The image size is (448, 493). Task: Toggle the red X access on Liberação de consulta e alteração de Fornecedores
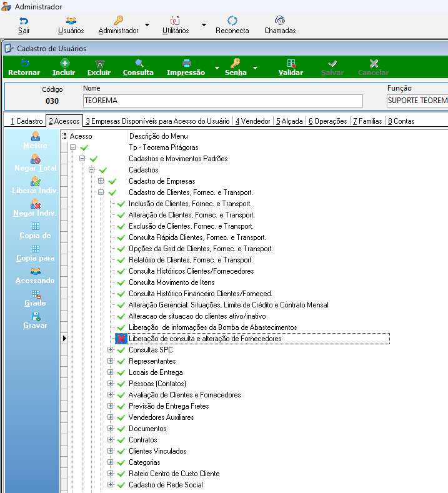pyautogui.click(x=121, y=339)
